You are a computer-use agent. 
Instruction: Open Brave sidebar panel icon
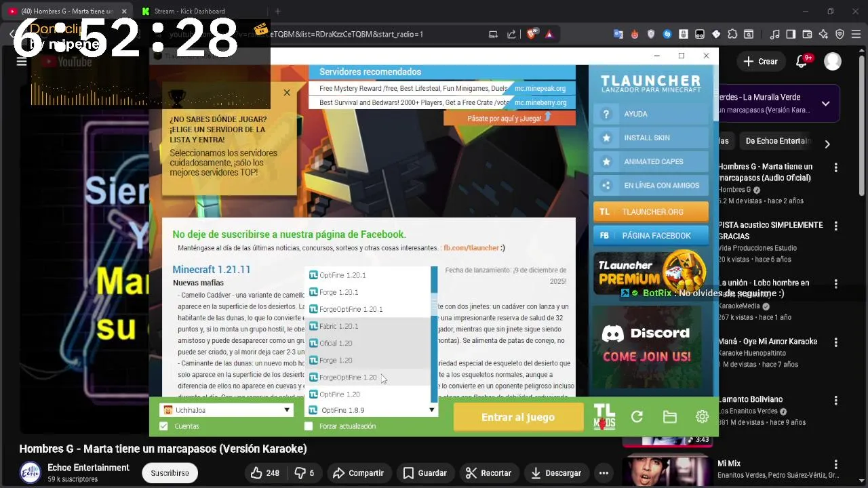point(791,34)
